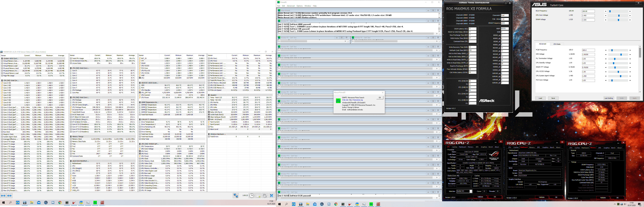644x207 pixels.
Task: Click HWiNFO expand columns arrows icon
Action: click(3, 196)
